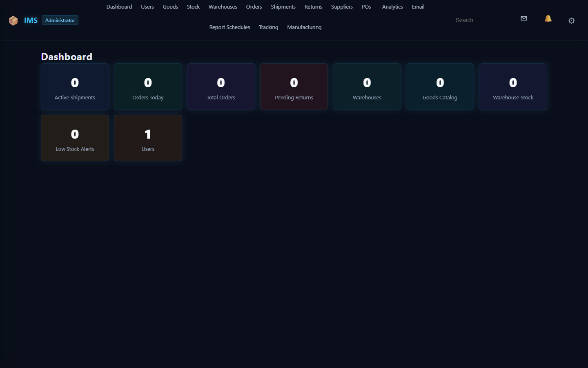The image size is (588, 368).
Task: Click inside the Search field
Action: pyautogui.click(x=482, y=20)
